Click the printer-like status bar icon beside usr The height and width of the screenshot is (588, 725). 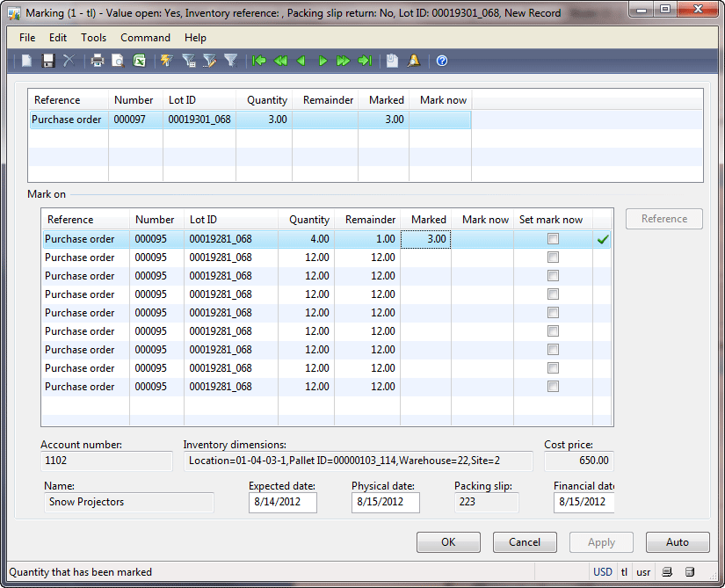[x=667, y=572]
